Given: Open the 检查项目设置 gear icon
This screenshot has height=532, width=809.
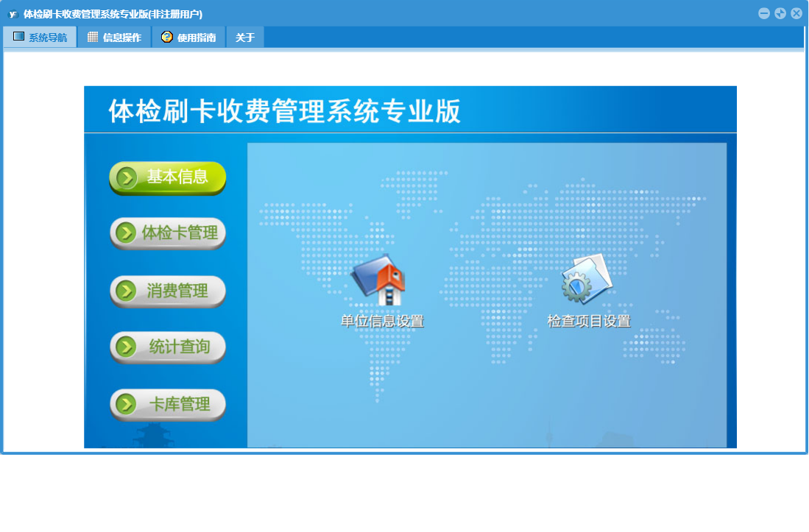Looking at the screenshot, I should coord(587,279).
